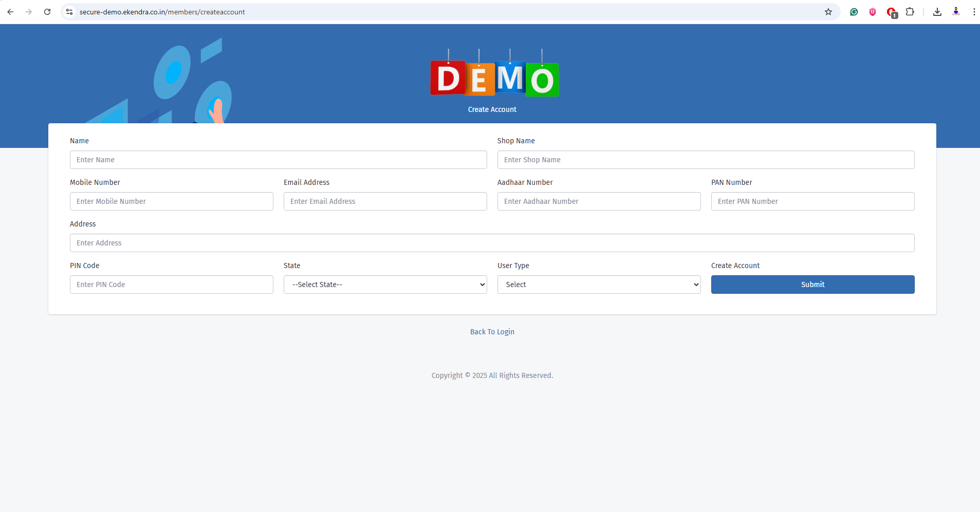
Task: Select the Aadhaar Number input
Action: click(599, 201)
